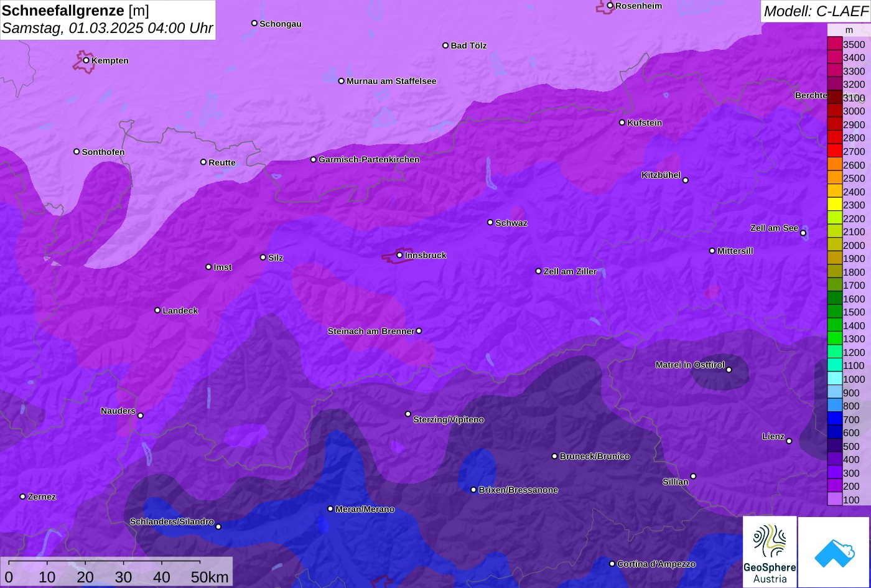The image size is (871, 588).
Task: Select the 100 m light purple legend swatch
Action: (834, 500)
